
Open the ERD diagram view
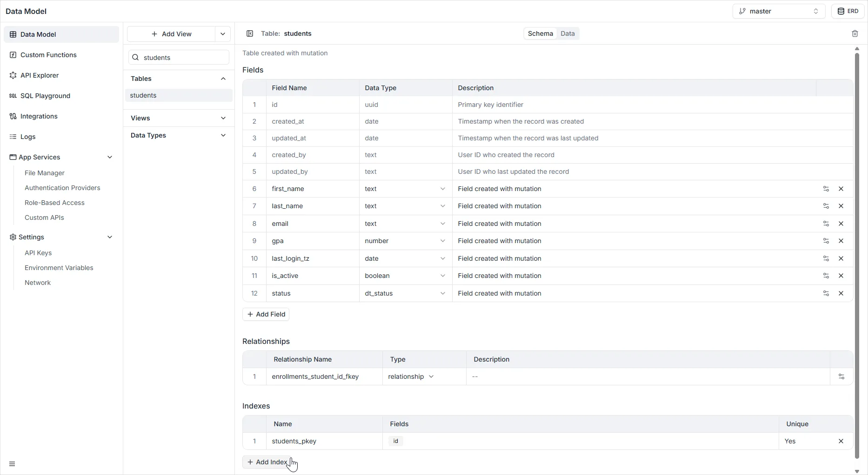click(x=848, y=11)
